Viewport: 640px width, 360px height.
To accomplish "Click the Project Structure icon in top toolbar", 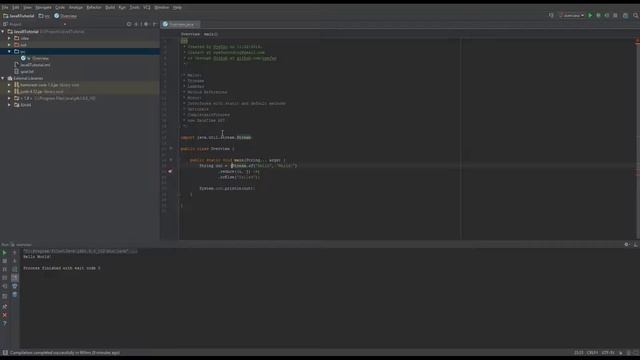I will click(625, 16).
